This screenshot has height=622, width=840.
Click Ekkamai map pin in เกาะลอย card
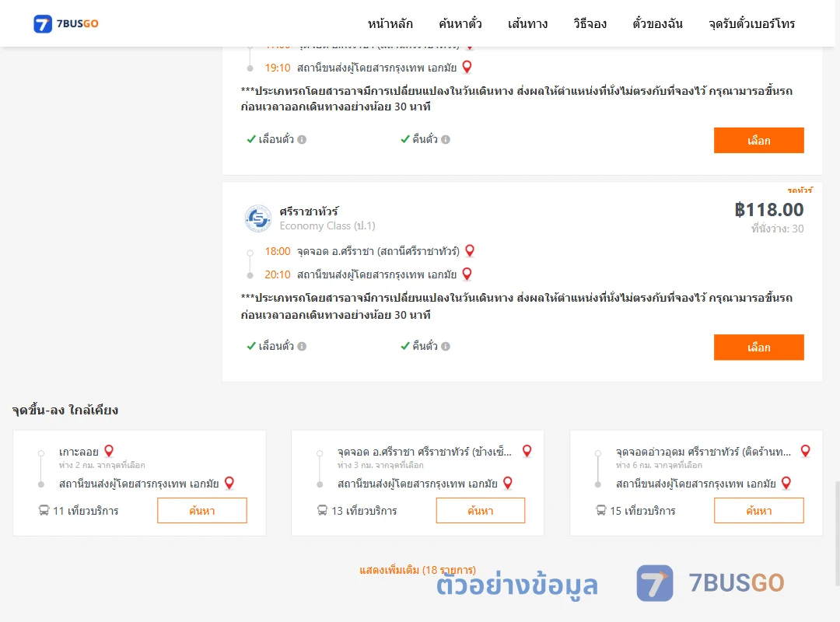(x=229, y=484)
